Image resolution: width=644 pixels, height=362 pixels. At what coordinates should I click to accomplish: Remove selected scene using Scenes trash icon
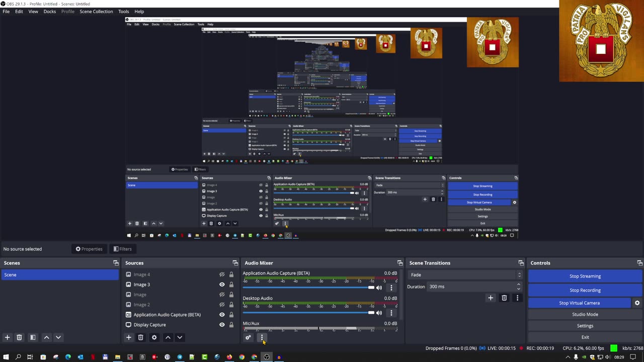tap(19, 337)
